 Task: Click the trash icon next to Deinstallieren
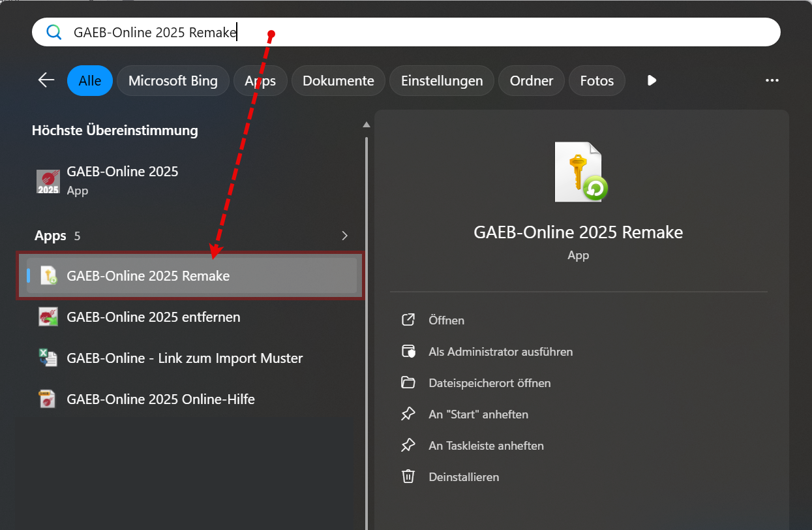point(408,476)
